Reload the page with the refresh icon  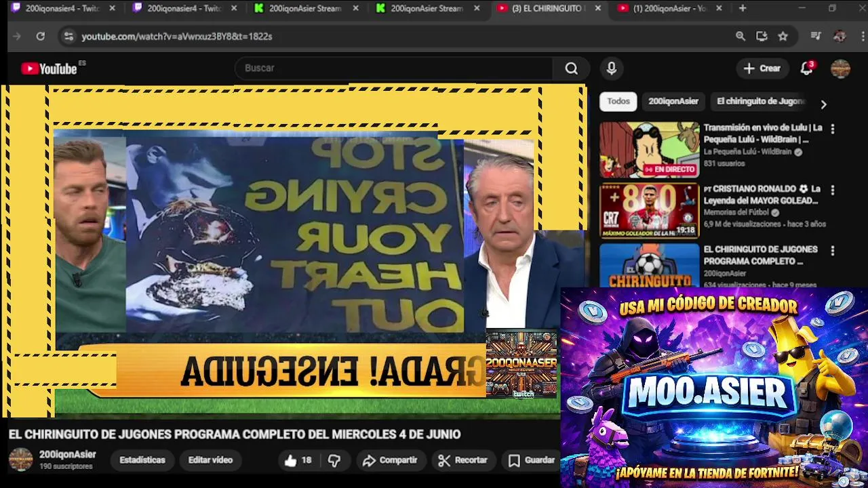tap(41, 37)
